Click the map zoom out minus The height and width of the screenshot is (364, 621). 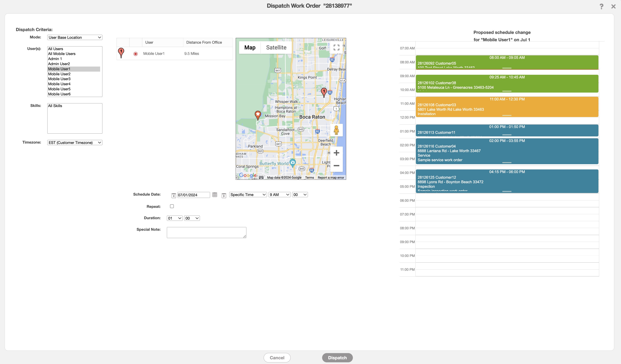(x=336, y=166)
